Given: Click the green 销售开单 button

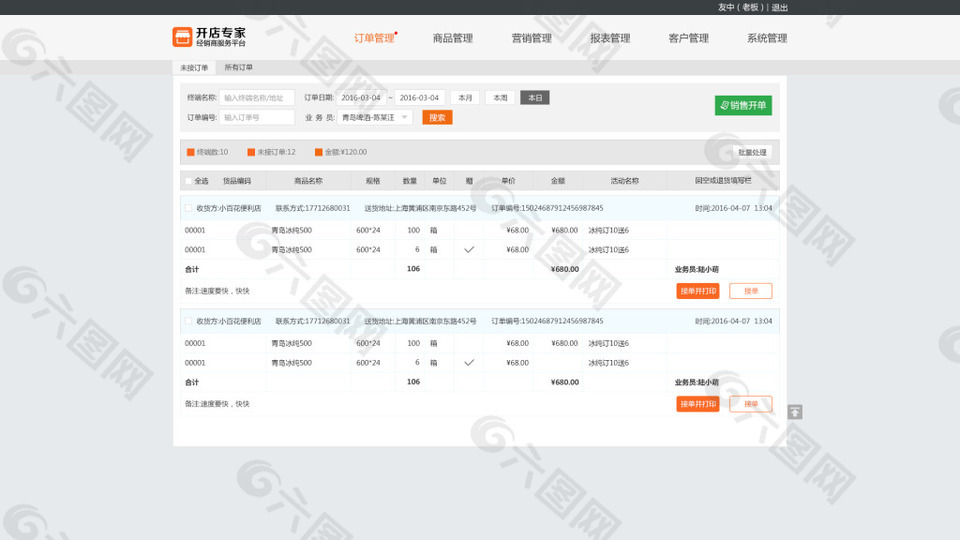Looking at the screenshot, I should click(743, 105).
